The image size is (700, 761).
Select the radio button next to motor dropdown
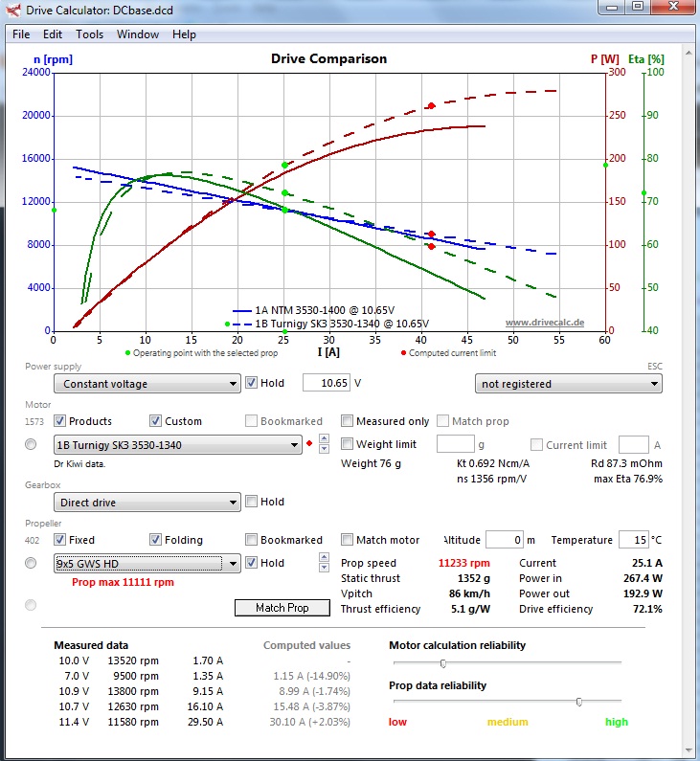coord(31,445)
